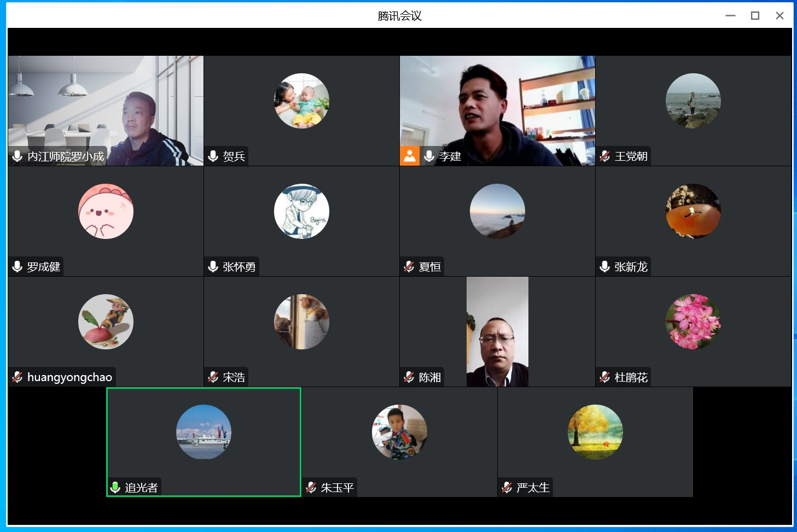Click the muted mic icon beside 杜鹃花
The width and height of the screenshot is (797, 532).
605,377
